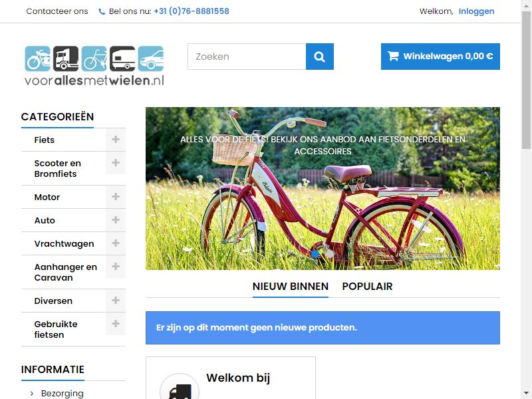This screenshot has width=532, height=399.
Task: Open the Diversen category link
Action: pyautogui.click(x=53, y=301)
